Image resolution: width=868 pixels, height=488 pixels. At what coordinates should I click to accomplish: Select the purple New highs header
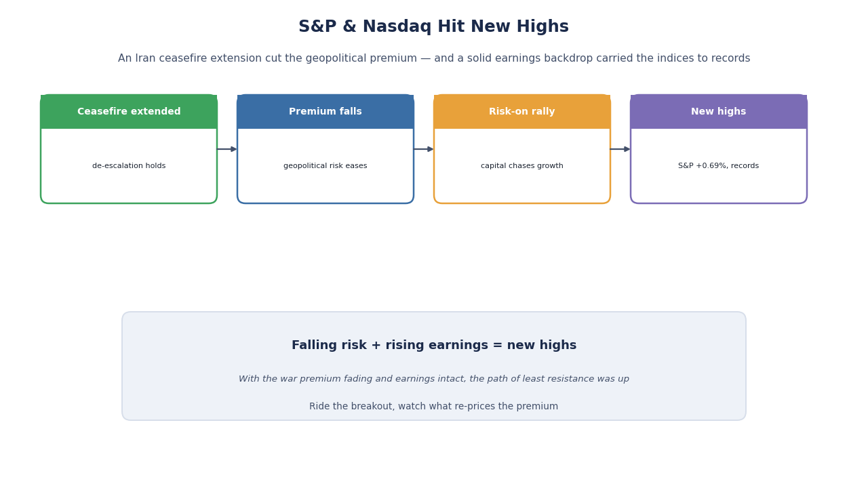[719, 112]
